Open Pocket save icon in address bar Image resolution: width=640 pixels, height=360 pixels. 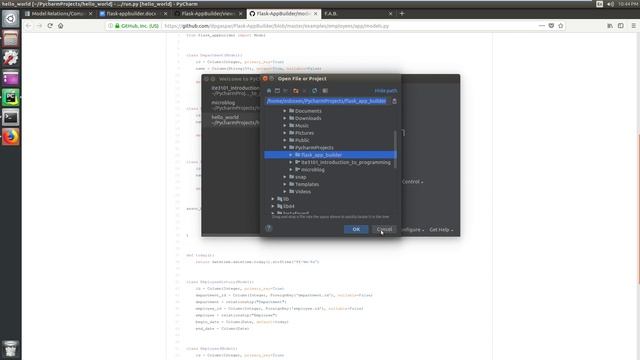click(551, 26)
